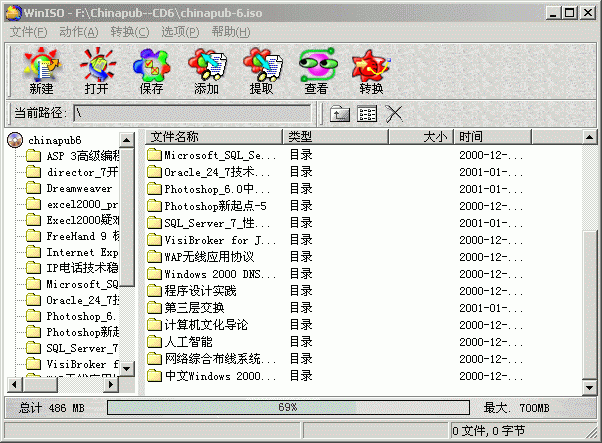Click the WinISO title bar app icon

click(x=13, y=13)
